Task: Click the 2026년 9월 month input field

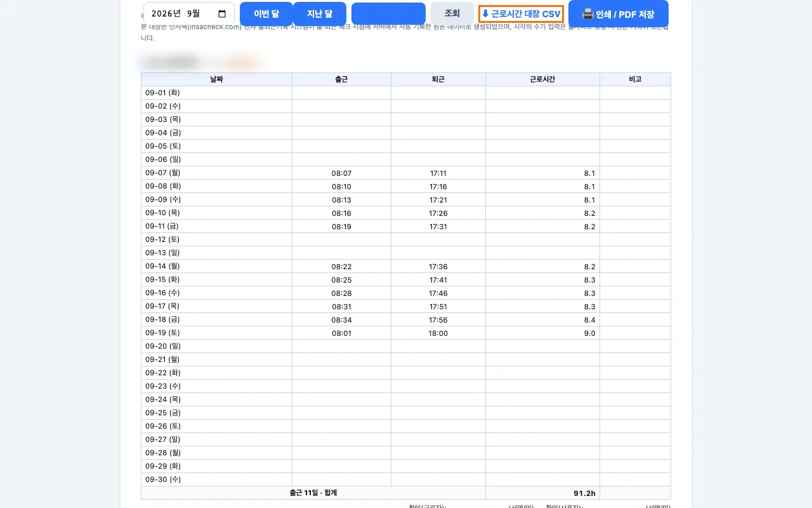Action: (189, 13)
